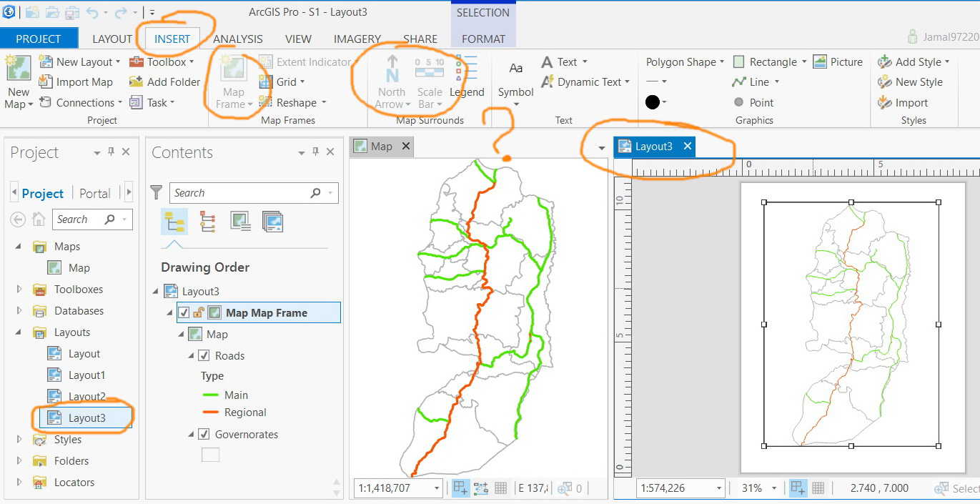
Task: Click Import Map icon in ribbon
Action: (46, 82)
